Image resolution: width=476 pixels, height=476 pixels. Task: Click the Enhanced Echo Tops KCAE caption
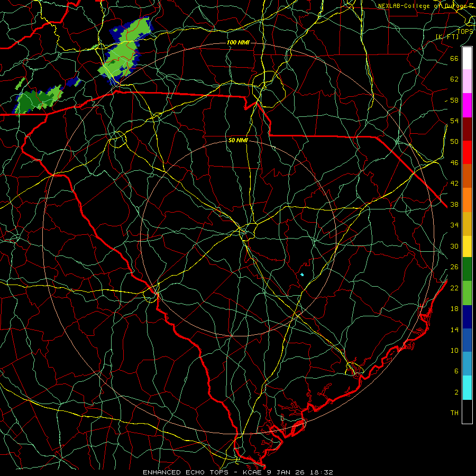(238, 472)
